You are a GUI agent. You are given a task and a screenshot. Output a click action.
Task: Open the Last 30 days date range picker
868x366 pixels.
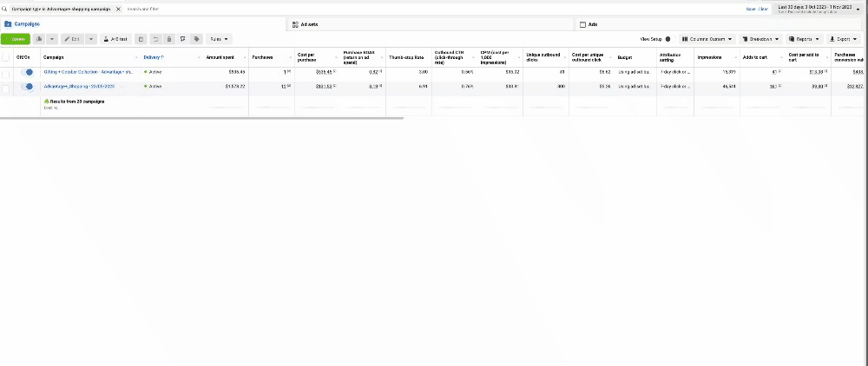(819, 9)
